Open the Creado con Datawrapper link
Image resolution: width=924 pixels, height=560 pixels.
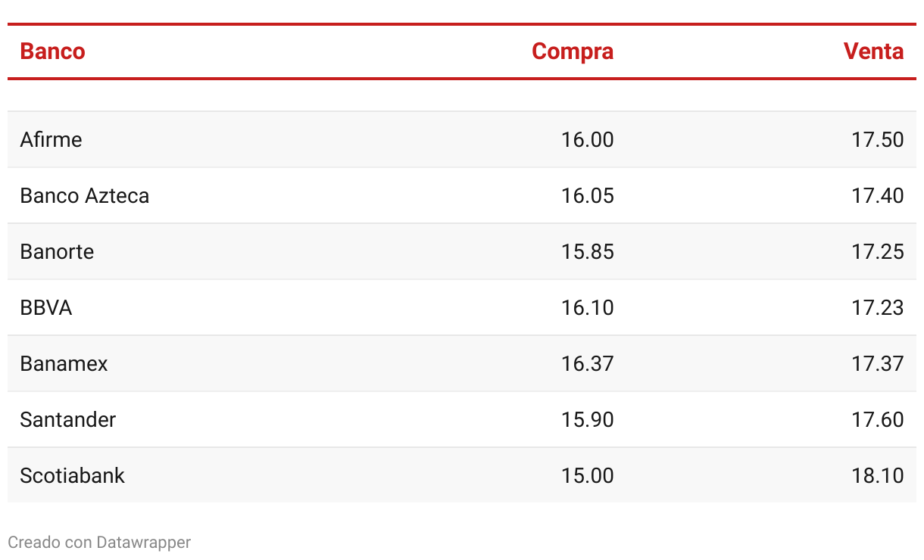[99, 543]
